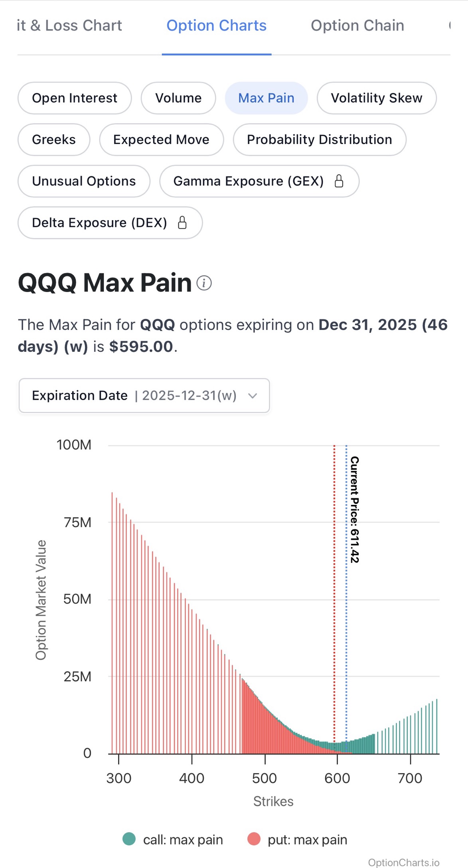Select the Greeks chart option
The height and width of the screenshot is (868, 468).
[54, 139]
